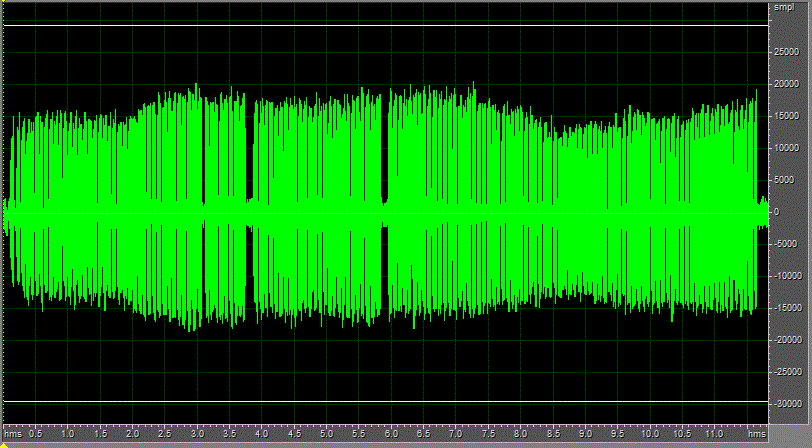Select the positive 20000 amplitude value
The width and height of the screenshot is (812, 448).
click(786, 84)
